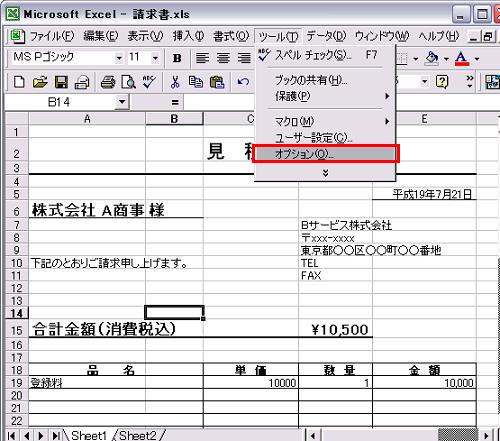Click the Print icon in the toolbar

tap(107, 82)
